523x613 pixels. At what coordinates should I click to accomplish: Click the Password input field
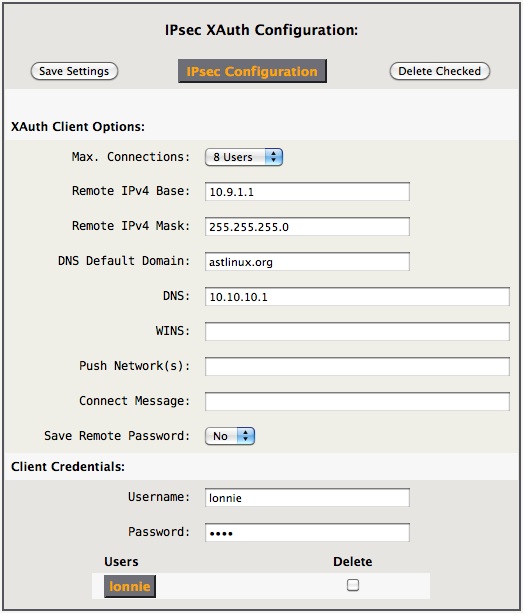point(307,532)
